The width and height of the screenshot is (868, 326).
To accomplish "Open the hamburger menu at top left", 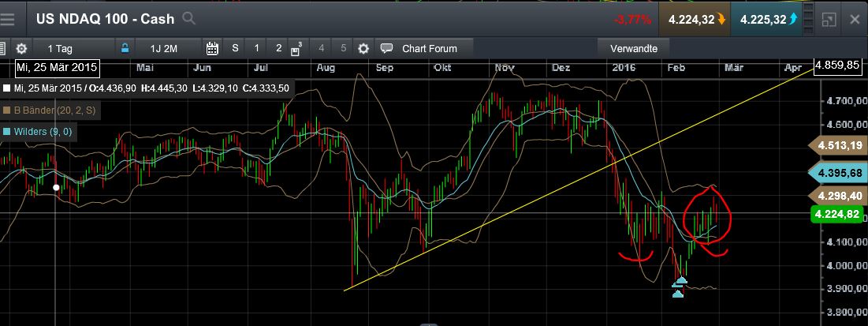I will point(8,19).
